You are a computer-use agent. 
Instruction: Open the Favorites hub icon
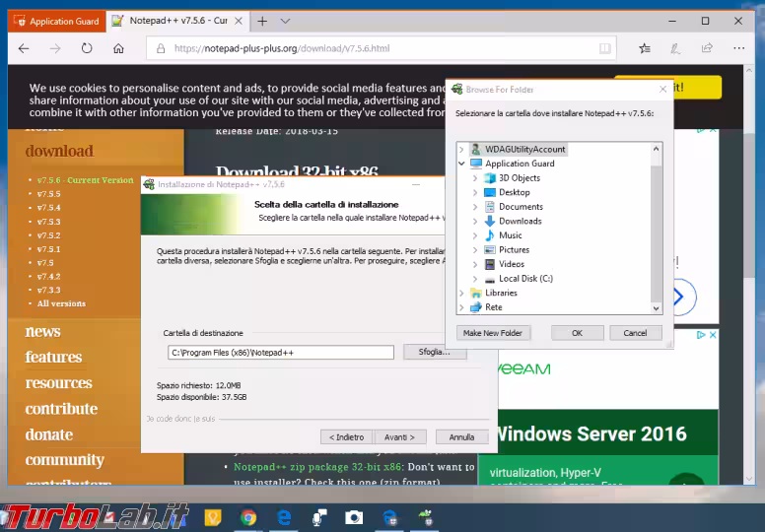(644, 48)
